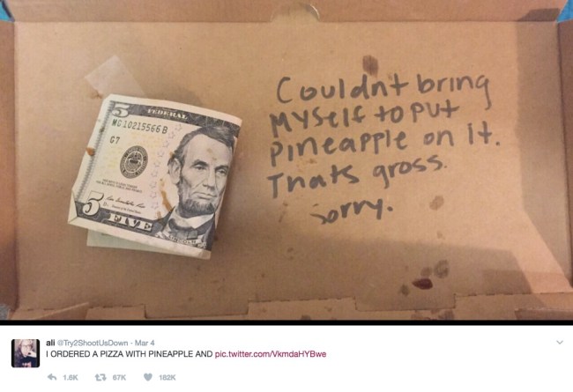Open the tweet options chevron menu
The width and height of the screenshot is (573, 392).
click(x=560, y=343)
